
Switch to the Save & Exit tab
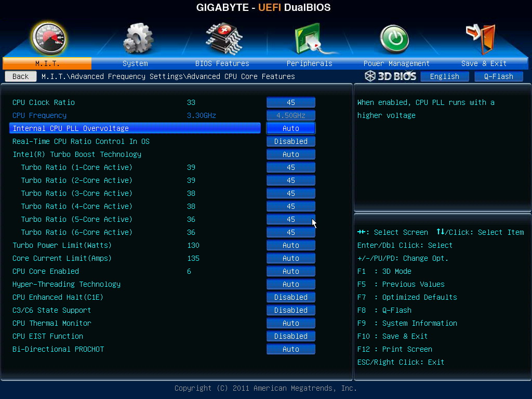(x=484, y=63)
